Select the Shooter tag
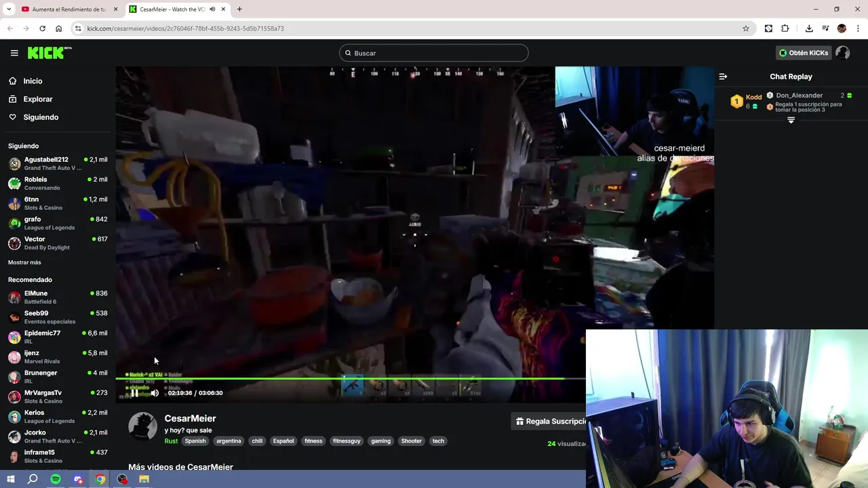The height and width of the screenshot is (488, 868). click(412, 441)
